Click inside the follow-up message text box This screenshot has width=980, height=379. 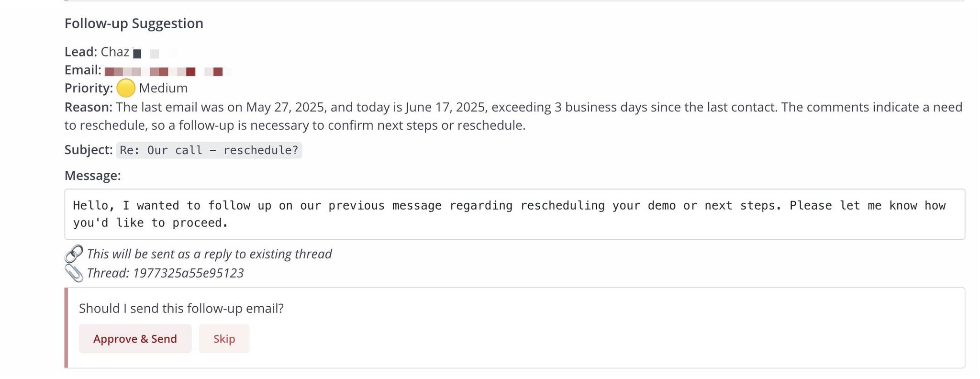coord(514,214)
